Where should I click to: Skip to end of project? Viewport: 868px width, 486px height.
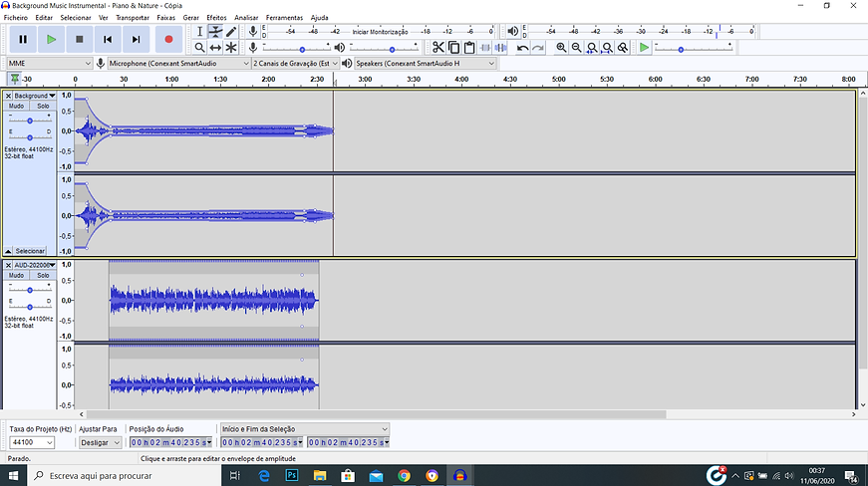pyautogui.click(x=136, y=39)
